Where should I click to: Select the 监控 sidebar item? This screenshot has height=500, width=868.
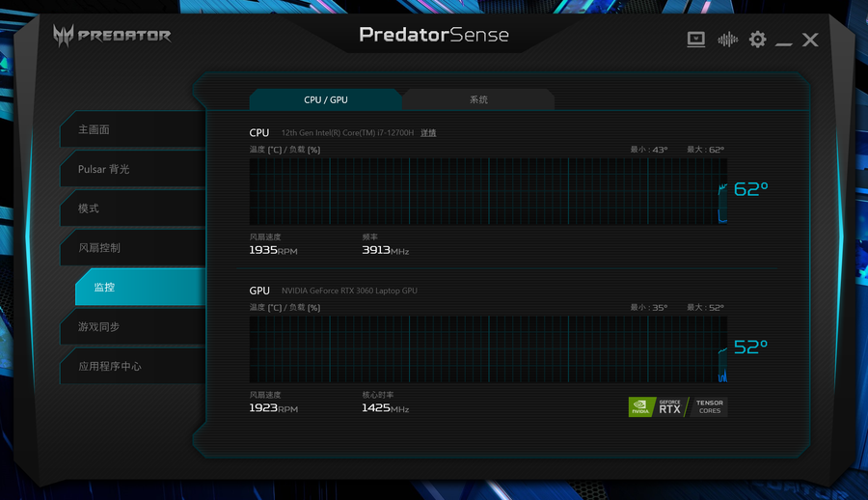pyautogui.click(x=140, y=288)
